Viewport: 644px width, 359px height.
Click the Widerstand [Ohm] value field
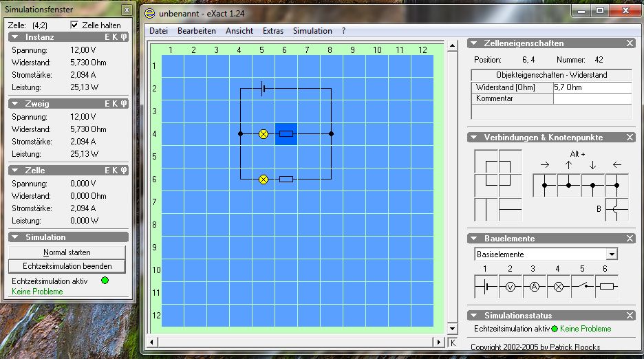(592, 88)
